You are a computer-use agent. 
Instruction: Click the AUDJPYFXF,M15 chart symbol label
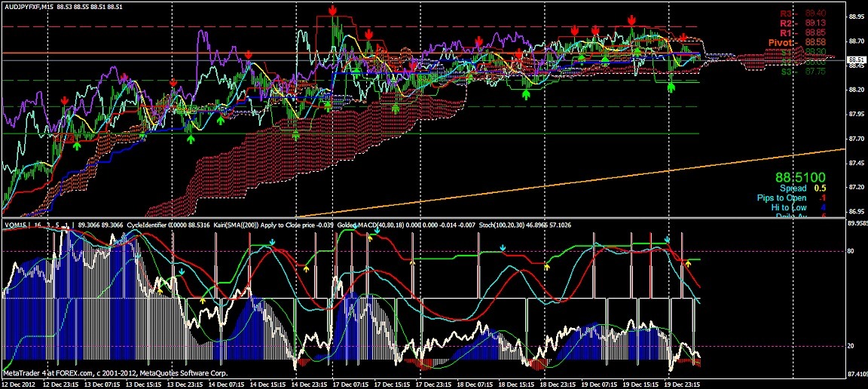pos(28,8)
